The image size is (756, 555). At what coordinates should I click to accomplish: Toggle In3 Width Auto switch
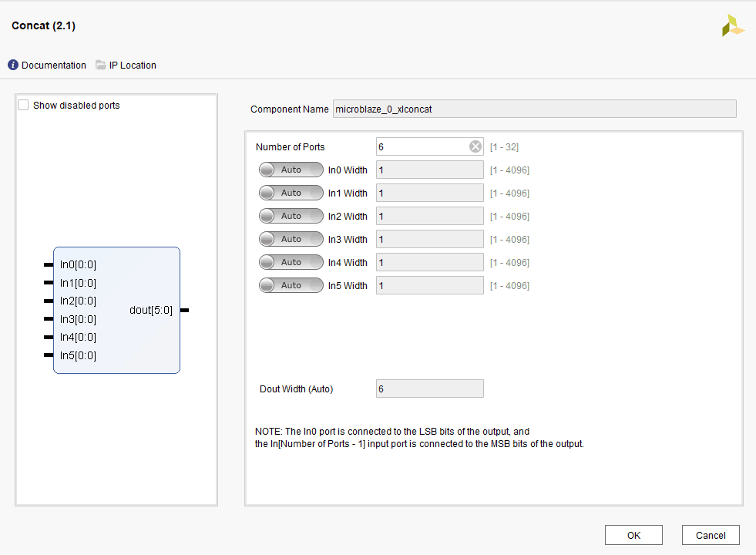(x=291, y=240)
